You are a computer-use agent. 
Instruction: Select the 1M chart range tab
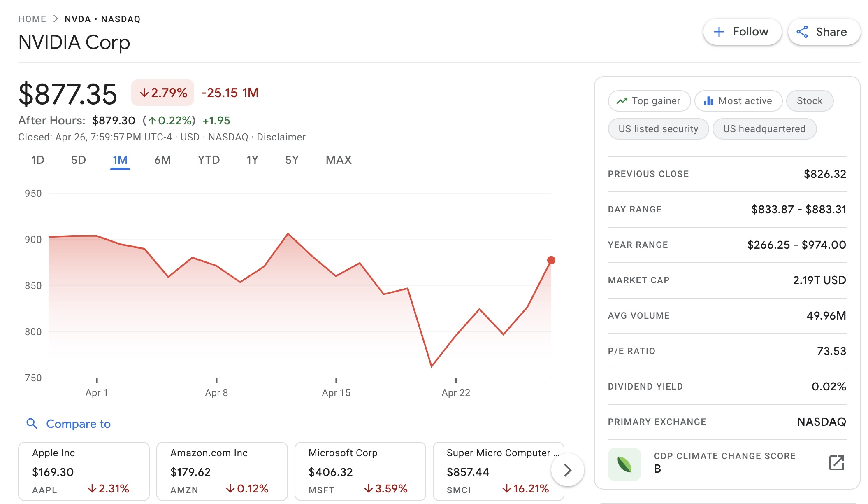coord(120,160)
